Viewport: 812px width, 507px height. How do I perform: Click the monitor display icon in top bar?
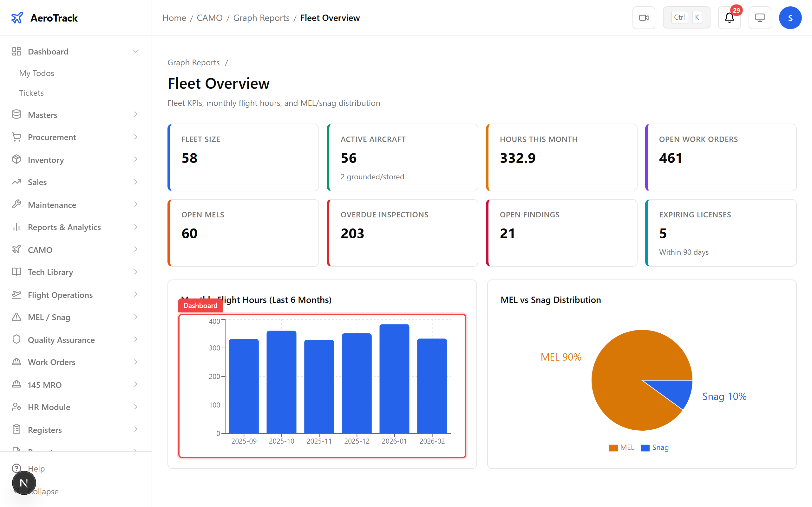tap(760, 17)
